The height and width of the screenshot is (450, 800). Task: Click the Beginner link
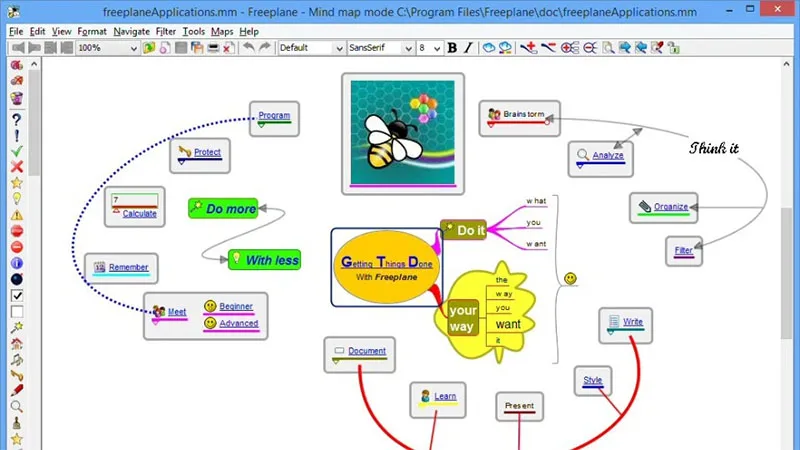(236, 306)
